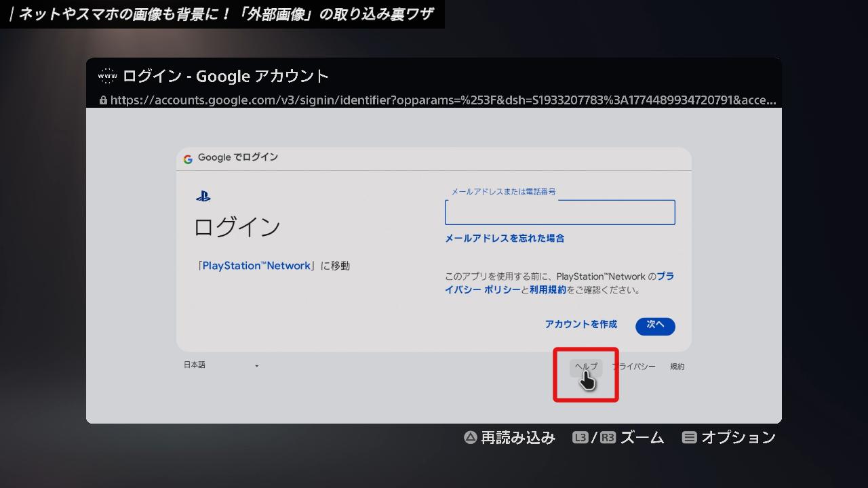Select the accounts.google.com URL text
This screenshot has height=488, width=868.
pyautogui.click(x=441, y=100)
